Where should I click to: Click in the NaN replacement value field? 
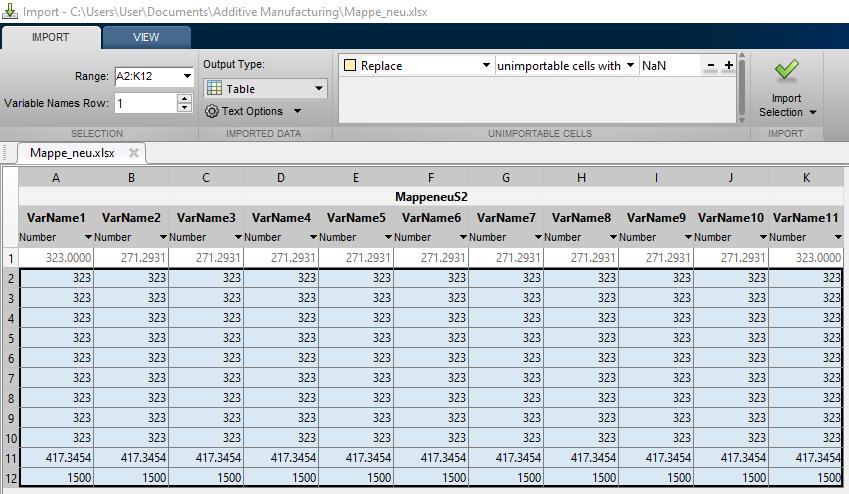click(670, 66)
